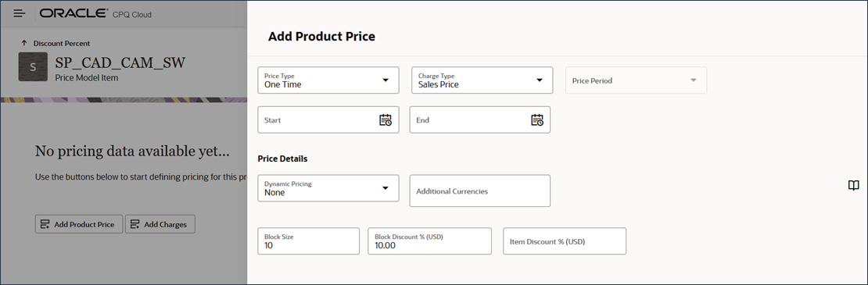Click the Add Charges button
The image size is (868, 285).
point(160,224)
